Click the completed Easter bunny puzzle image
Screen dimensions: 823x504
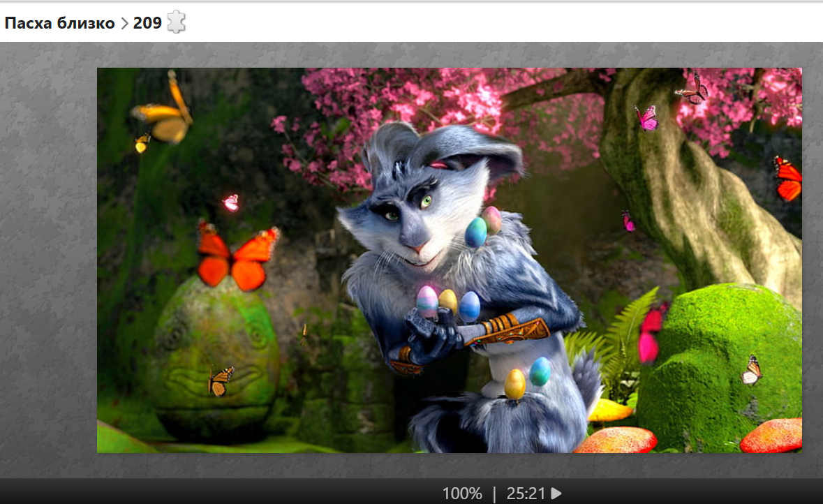coord(450,260)
